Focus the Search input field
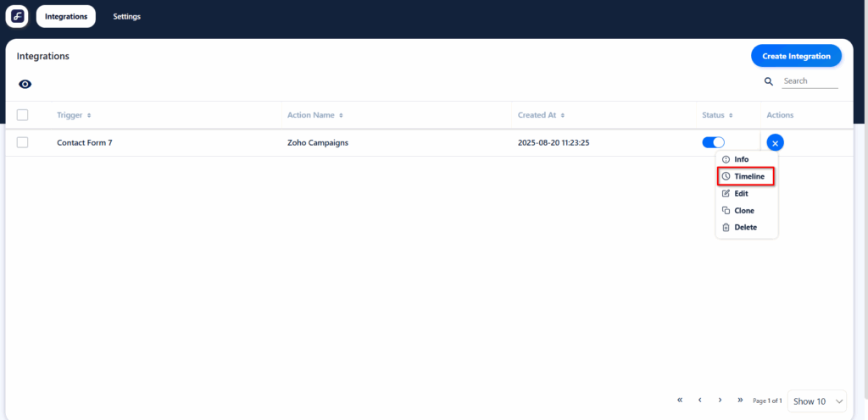868x420 pixels. pos(810,81)
